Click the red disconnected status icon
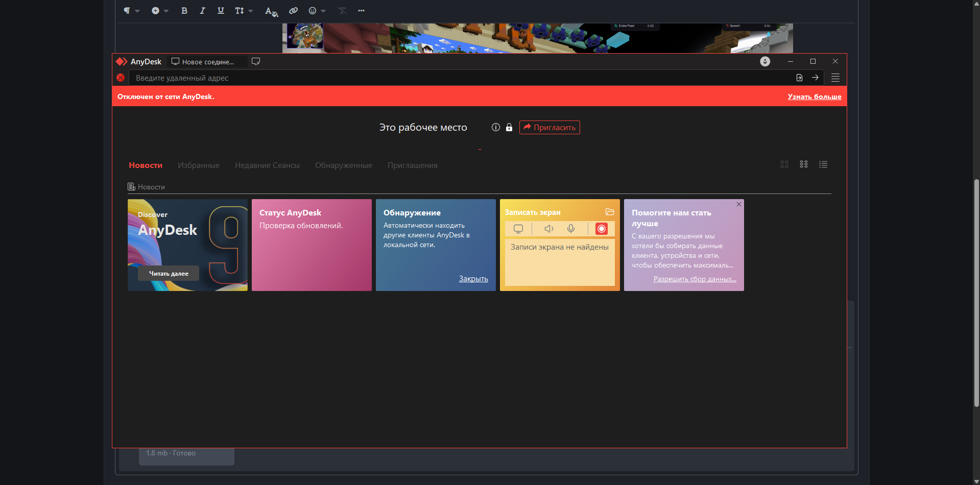This screenshot has width=980, height=485. pyautogui.click(x=121, y=78)
